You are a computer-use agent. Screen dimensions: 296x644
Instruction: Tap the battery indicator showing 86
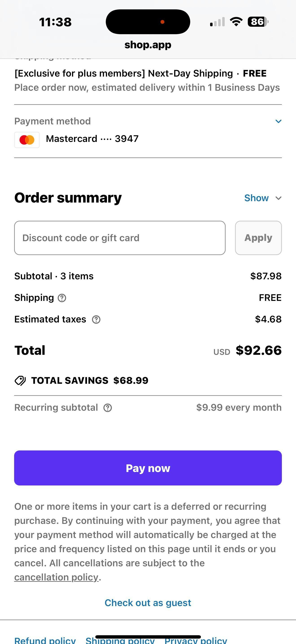(x=258, y=22)
